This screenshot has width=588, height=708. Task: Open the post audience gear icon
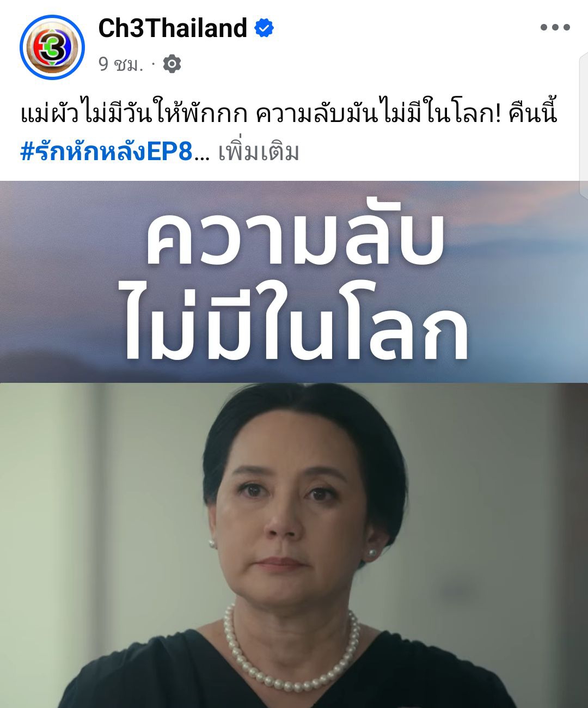coord(172,64)
